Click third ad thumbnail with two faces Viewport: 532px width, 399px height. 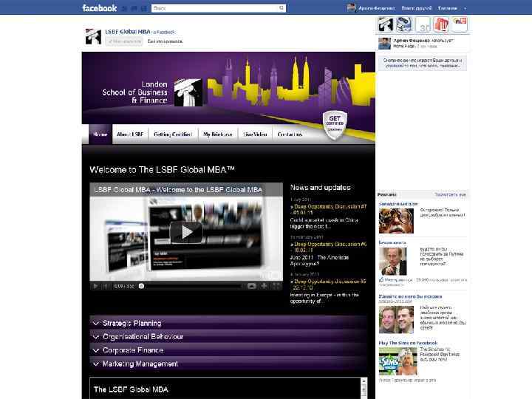point(396,320)
